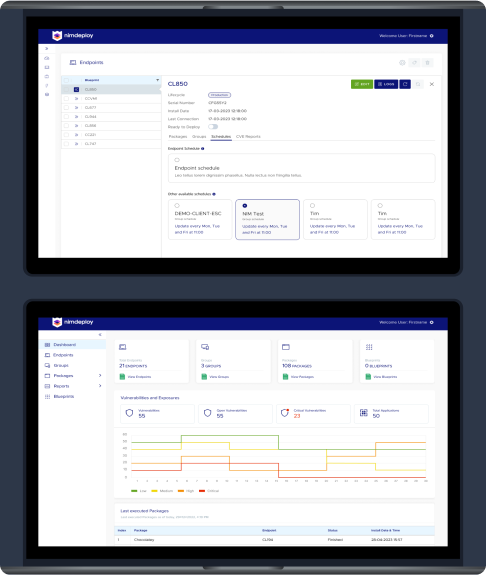
Task: Open the CVE Reports tab of CL850
Action: 248,137
